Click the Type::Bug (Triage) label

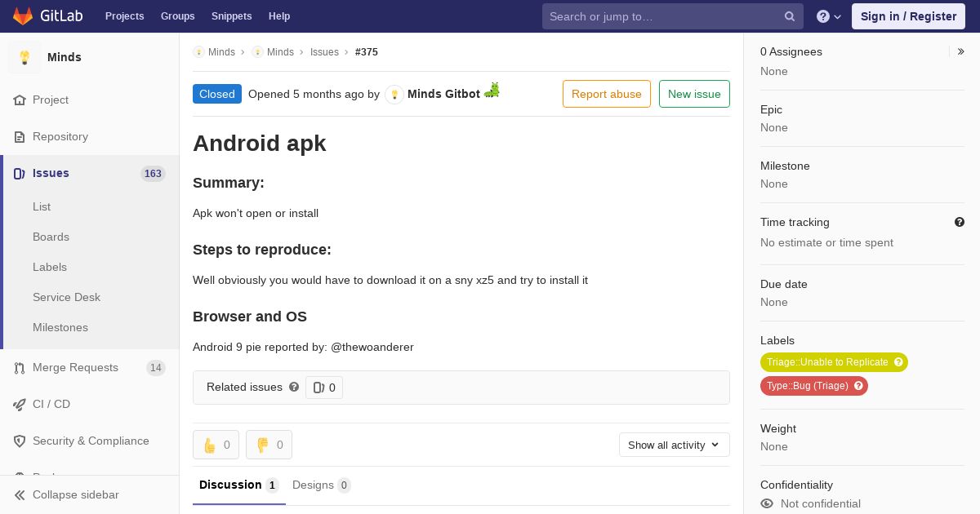[808, 386]
